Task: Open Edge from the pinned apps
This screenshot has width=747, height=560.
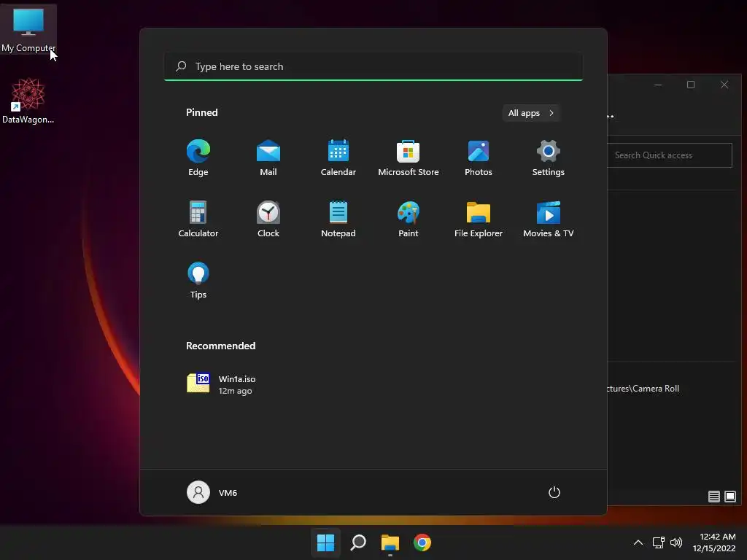Action: (x=198, y=157)
